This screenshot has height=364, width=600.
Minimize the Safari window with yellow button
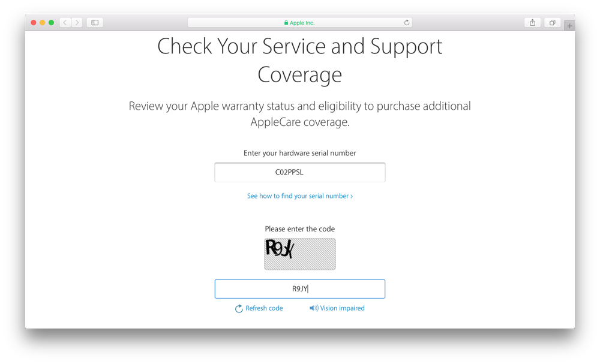42,23
